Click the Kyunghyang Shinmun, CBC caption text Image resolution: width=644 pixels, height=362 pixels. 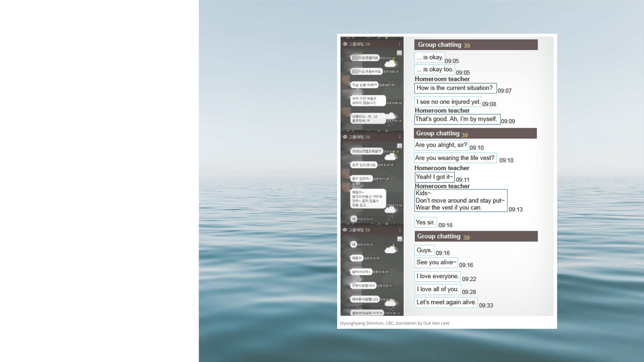tap(394, 323)
